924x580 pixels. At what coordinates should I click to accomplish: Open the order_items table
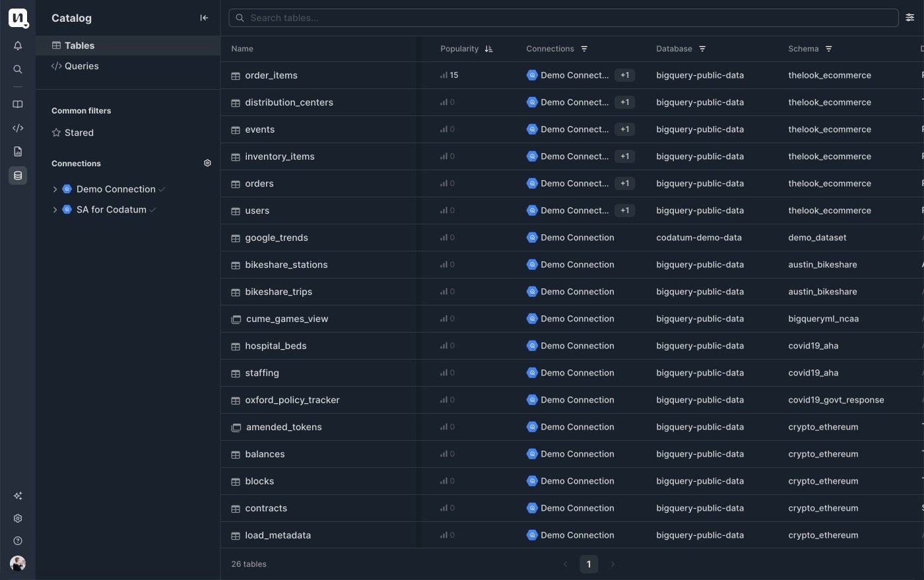[271, 75]
